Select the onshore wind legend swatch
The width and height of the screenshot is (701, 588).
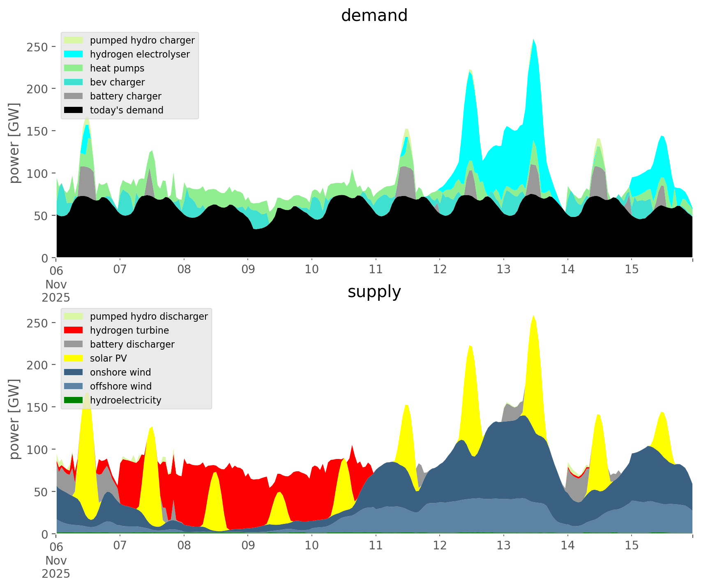[x=74, y=372]
